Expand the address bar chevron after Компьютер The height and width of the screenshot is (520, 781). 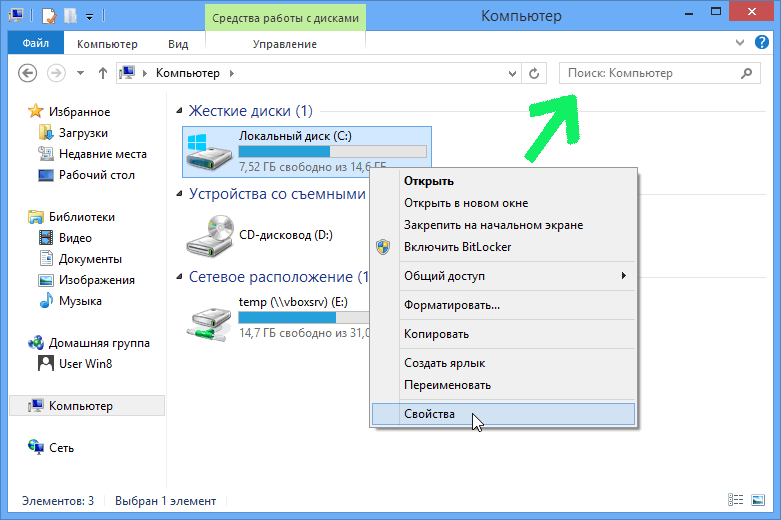[x=232, y=73]
